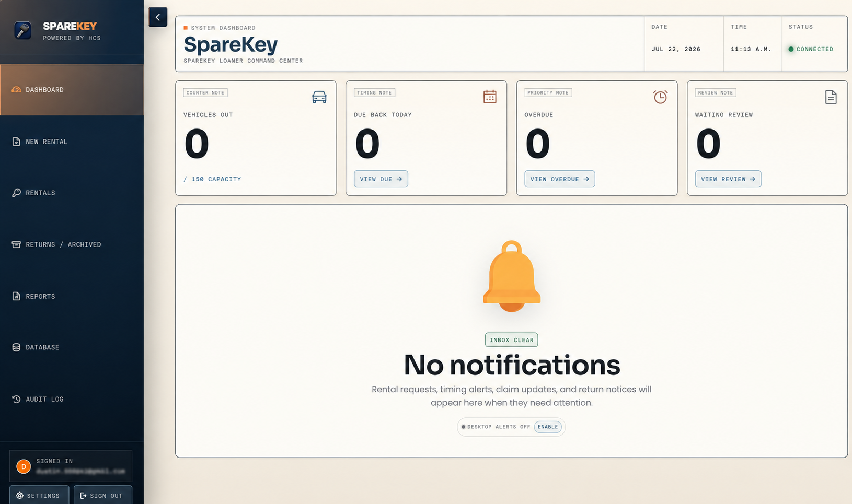This screenshot has width=852, height=504.
Task: Open the Dashboard menu item
Action: click(72, 90)
